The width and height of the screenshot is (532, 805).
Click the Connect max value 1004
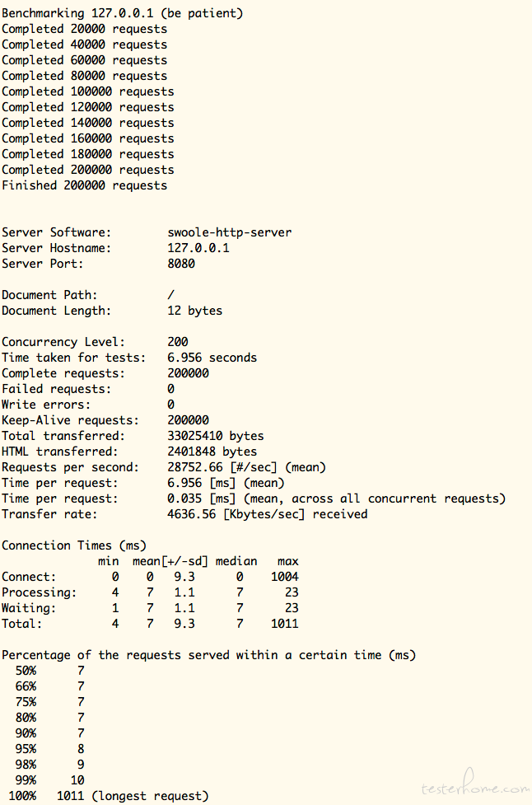pos(285,577)
